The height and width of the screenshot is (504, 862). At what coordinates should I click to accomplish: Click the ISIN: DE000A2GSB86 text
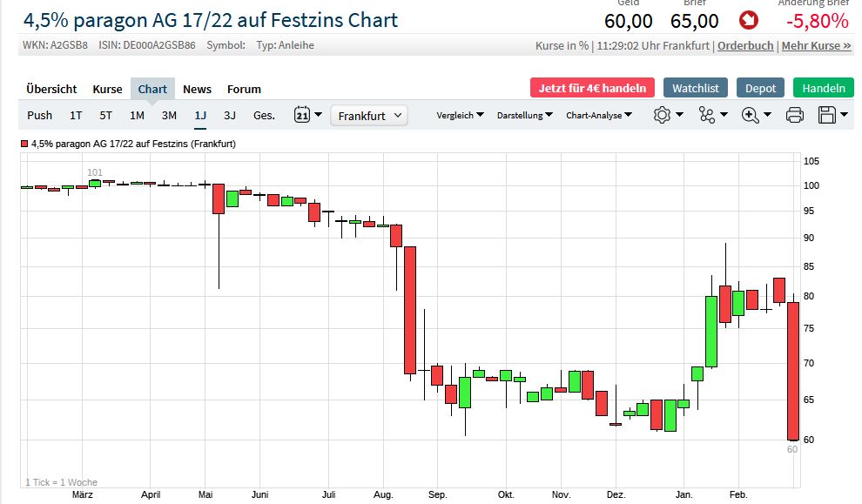[147, 45]
